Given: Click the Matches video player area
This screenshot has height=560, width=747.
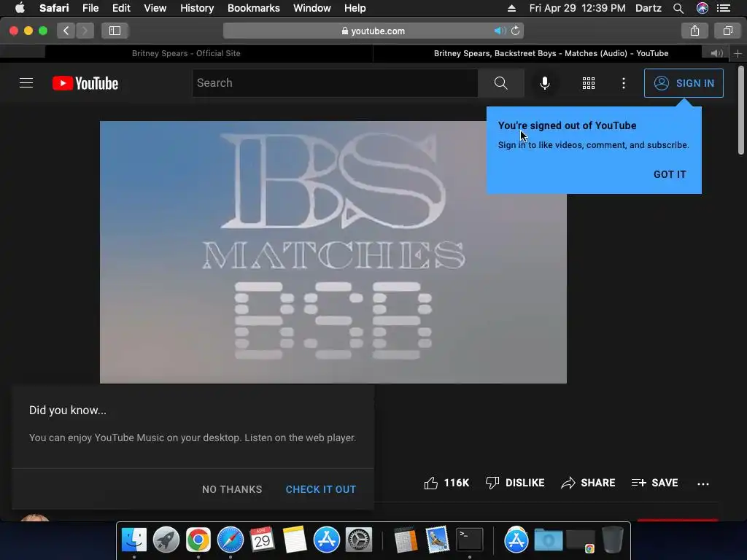Looking at the screenshot, I should click(333, 252).
